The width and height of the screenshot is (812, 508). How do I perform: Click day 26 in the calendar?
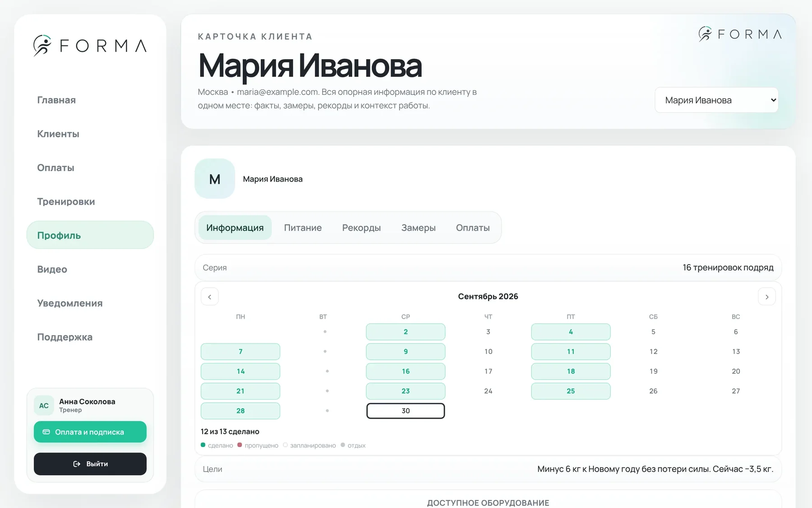pos(653,391)
